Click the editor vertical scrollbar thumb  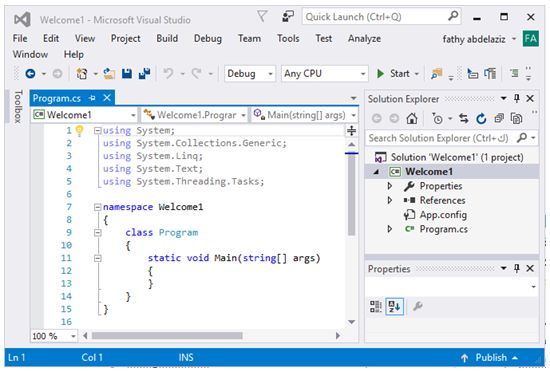tap(351, 195)
